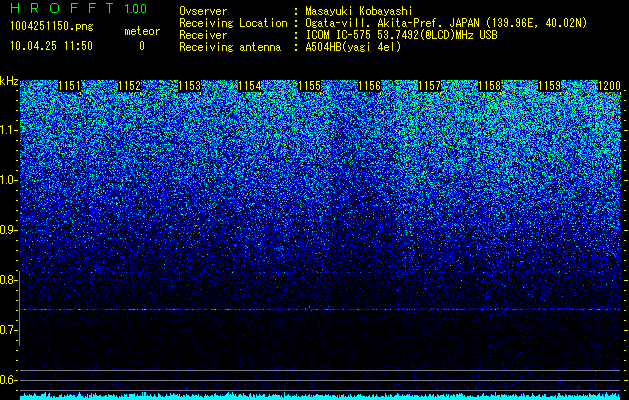
Task: Click the 0.9 kHz axis label
Action: click(7, 230)
